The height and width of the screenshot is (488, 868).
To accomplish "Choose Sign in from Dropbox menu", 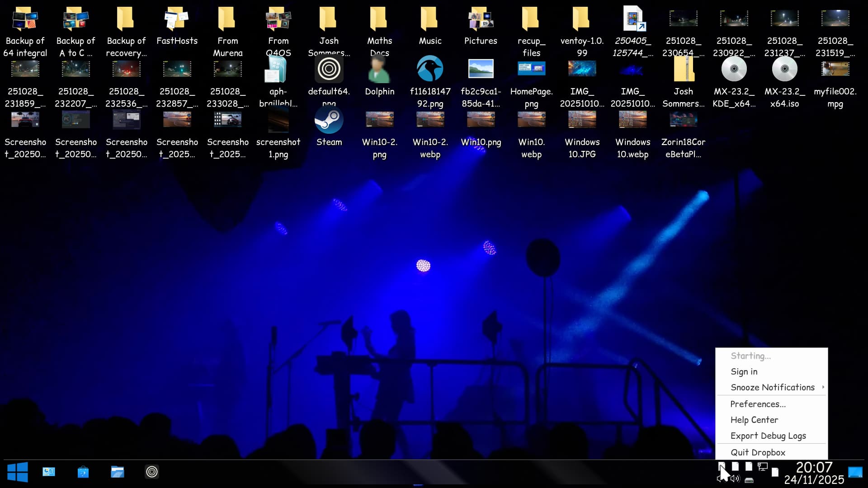I will [x=744, y=371].
